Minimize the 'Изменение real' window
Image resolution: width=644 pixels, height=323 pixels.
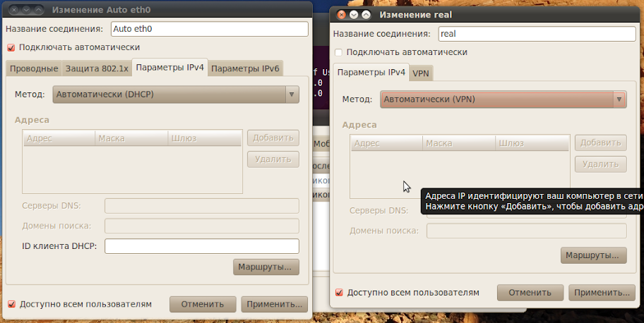(354, 15)
